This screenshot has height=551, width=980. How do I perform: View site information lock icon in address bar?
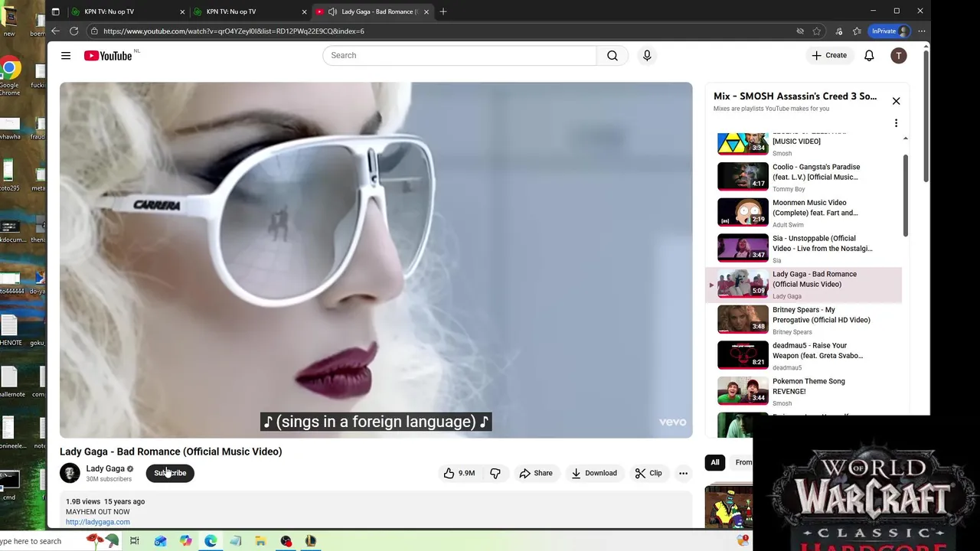click(x=94, y=31)
